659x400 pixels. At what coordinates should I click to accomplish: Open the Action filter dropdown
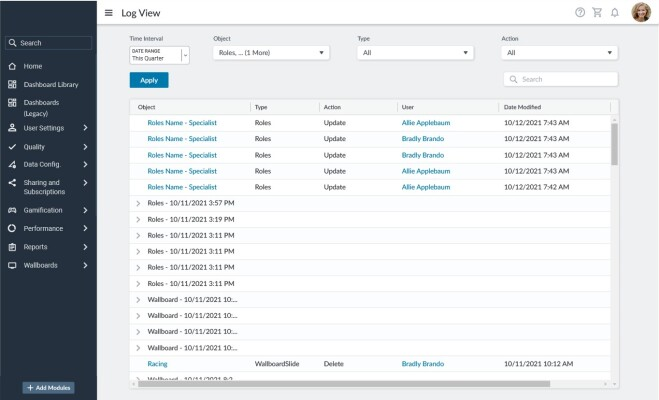point(559,52)
